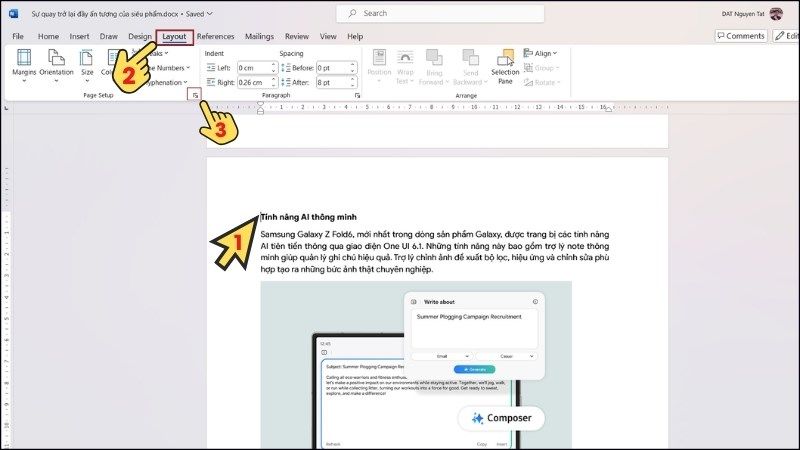Switch to the Draw tab
Screen dimensions: 800x450
tap(108, 36)
